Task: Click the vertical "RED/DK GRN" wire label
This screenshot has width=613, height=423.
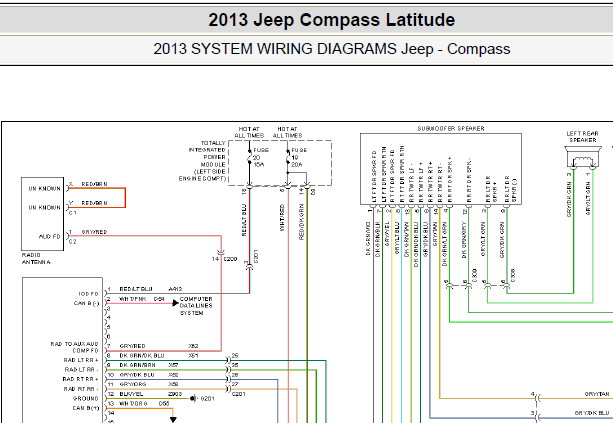Action: click(x=301, y=221)
